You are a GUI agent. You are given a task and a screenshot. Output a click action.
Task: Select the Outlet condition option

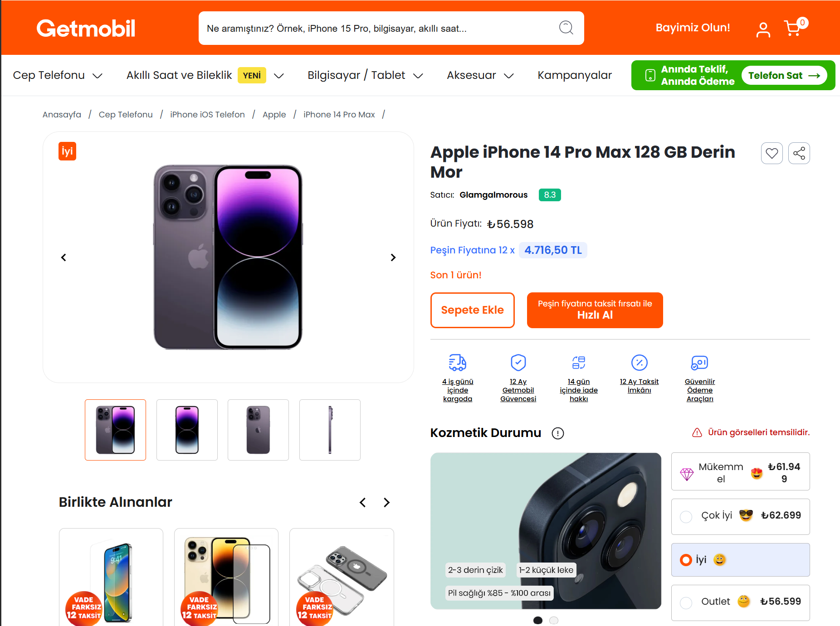tap(686, 602)
